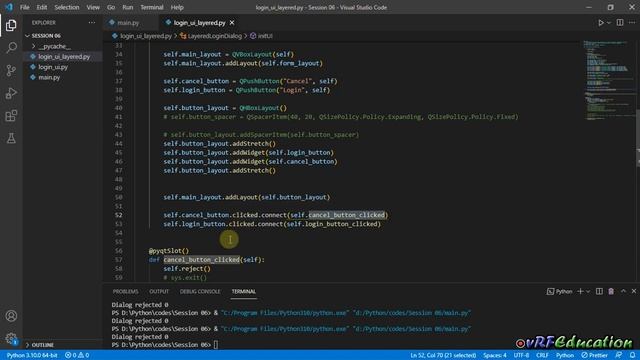The width and height of the screenshot is (640, 360).
Task: Open the notifications bell in status bar
Action: pos(632,355)
